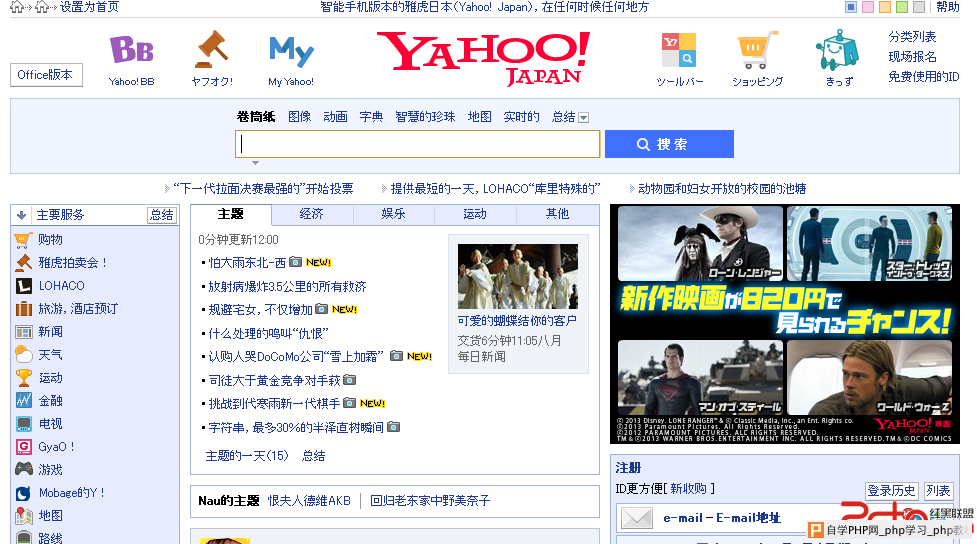This screenshot has height=544, width=977.
Task: Switch to the 娱乐 news tab
Action: [x=393, y=214]
